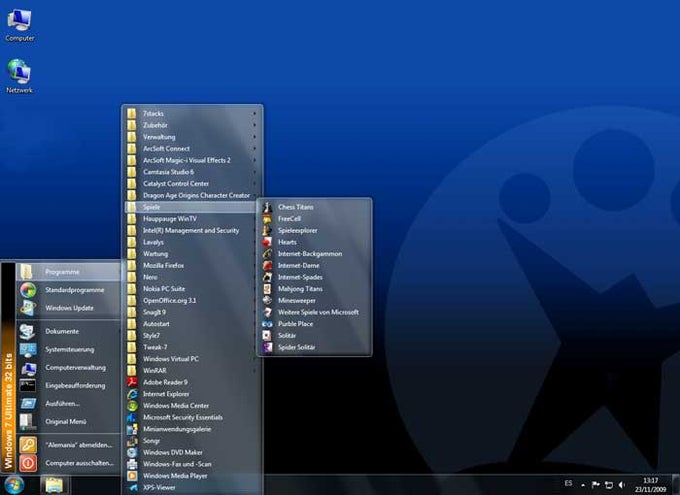Viewport: 680px width, 495px height.
Task: Select the Programme menu item
Action: 69,272
